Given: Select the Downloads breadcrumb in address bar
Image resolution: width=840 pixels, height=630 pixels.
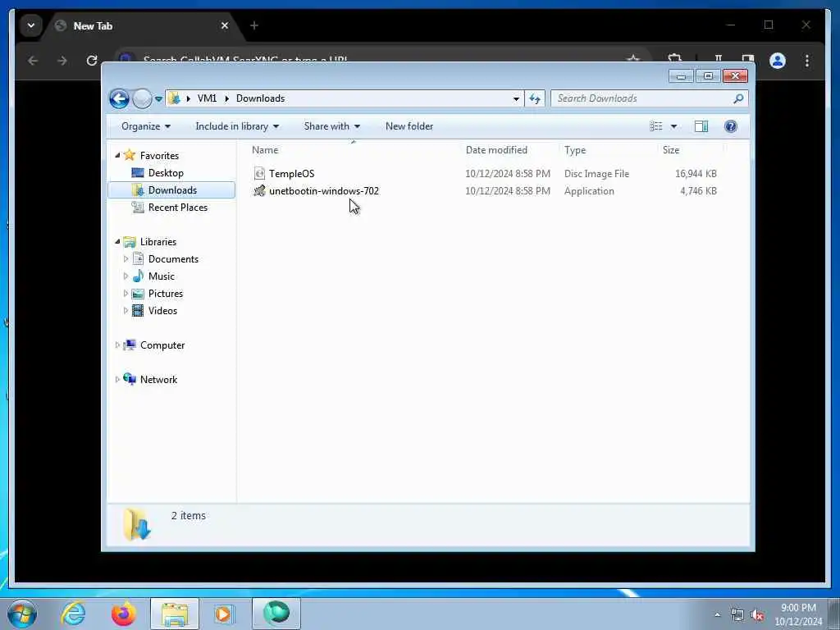Looking at the screenshot, I should click(x=260, y=98).
